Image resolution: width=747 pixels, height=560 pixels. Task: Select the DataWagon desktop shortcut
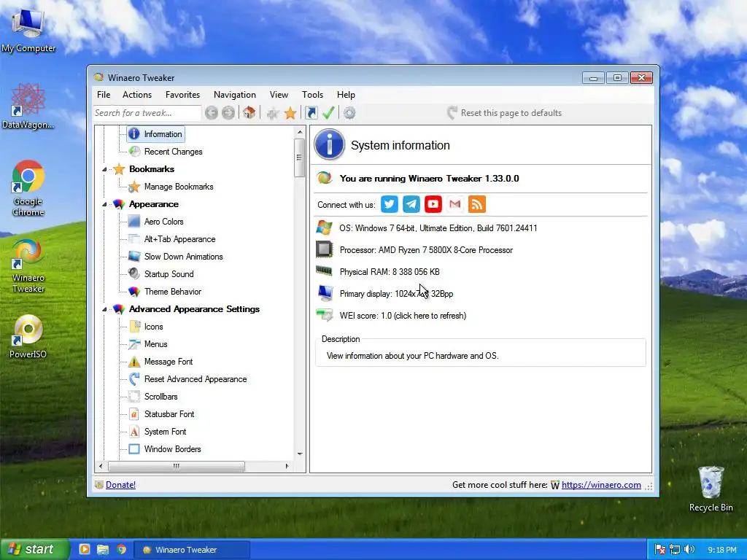click(28, 106)
